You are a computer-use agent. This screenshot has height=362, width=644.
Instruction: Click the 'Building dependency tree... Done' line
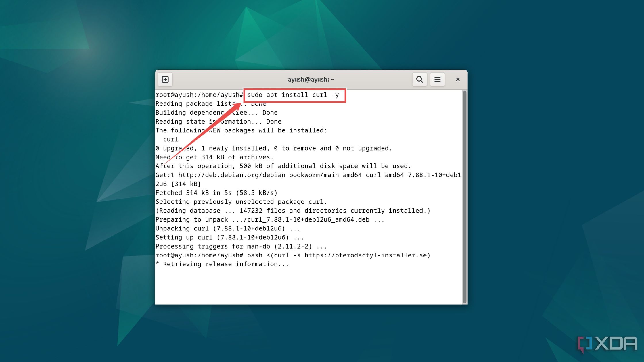coord(216,113)
